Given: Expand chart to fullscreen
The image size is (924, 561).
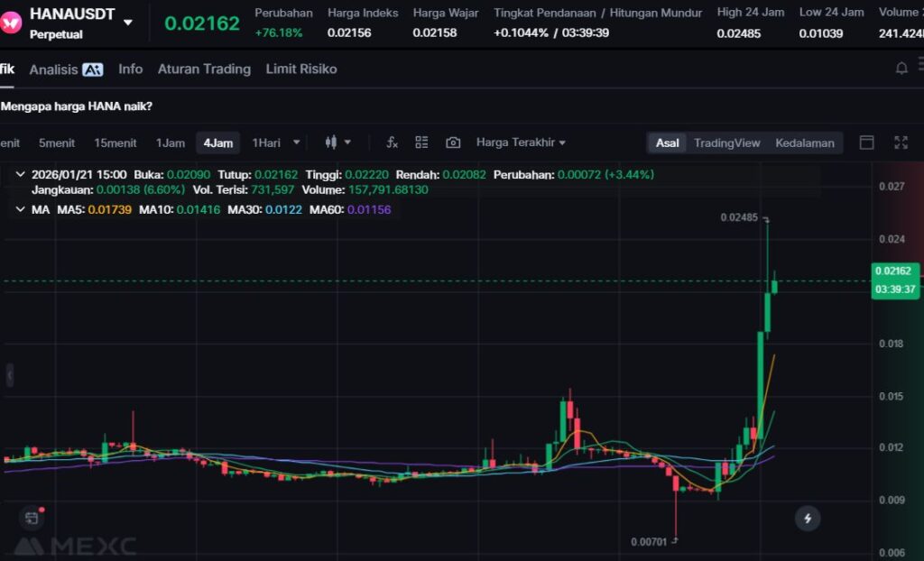Looking at the screenshot, I should [901, 143].
